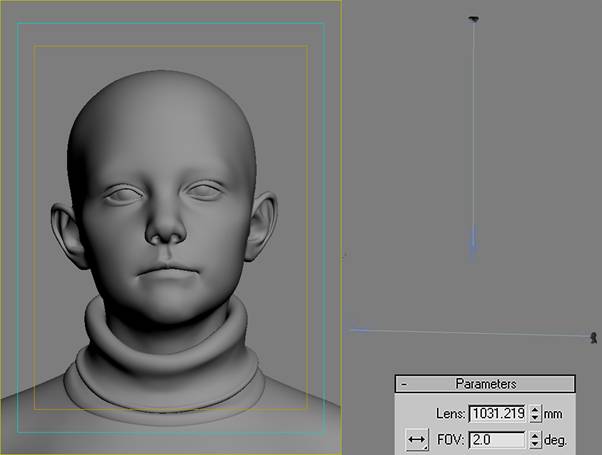Click the head model in camera viewport
Screen dimensions: 602x455
tap(165, 200)
